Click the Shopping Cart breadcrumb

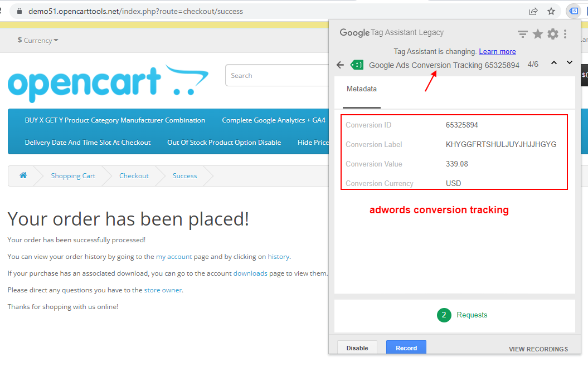click(x=73, y=176)
